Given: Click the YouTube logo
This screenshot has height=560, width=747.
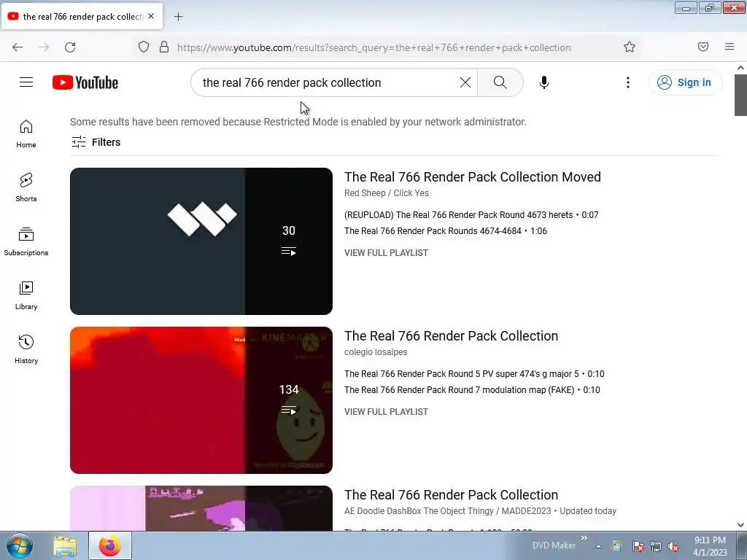Looking at the screenshot, I should pyautogui.click(x=85, y=82).
